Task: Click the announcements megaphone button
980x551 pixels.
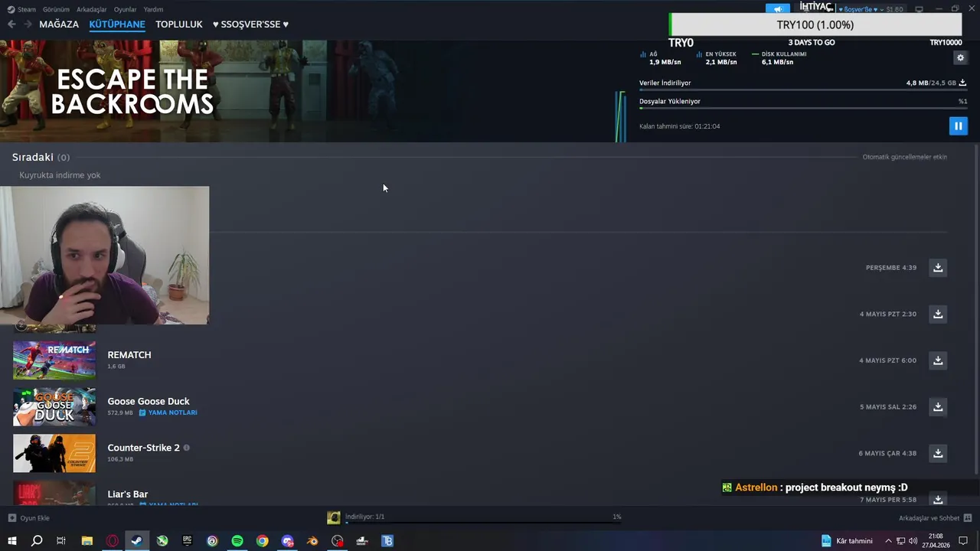Action: (x=777, y=9)
